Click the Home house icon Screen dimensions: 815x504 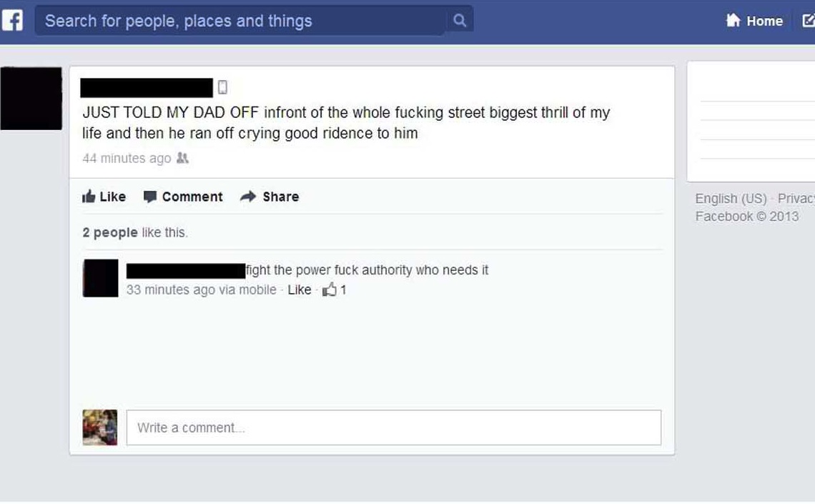pos(733,20)
